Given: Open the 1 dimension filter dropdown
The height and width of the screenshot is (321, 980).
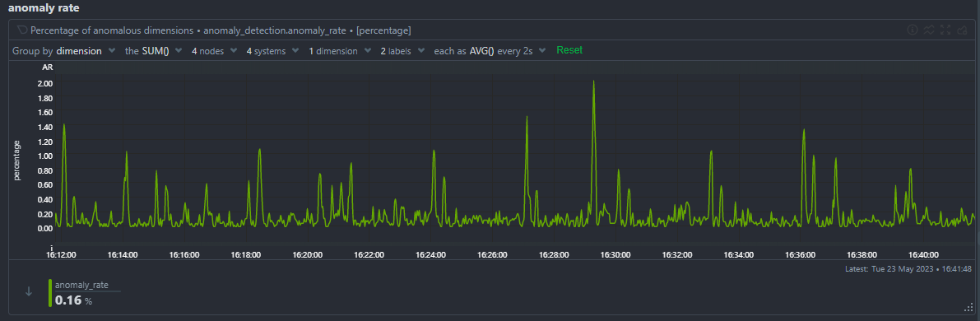Looking at the screenshot, I should click(340, 51).
